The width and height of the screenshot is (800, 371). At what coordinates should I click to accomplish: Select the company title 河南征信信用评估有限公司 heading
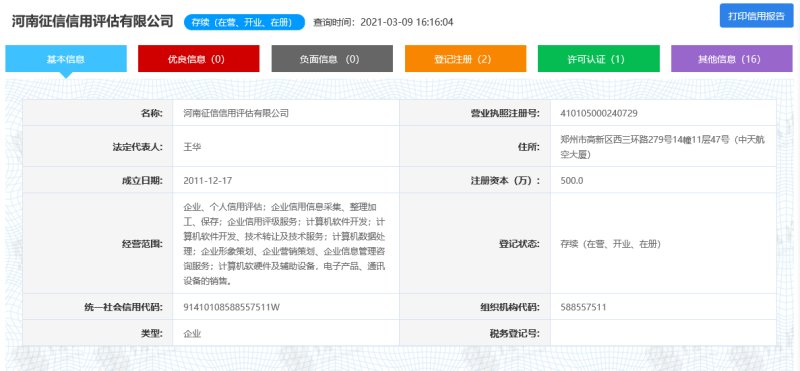(93, 22)
